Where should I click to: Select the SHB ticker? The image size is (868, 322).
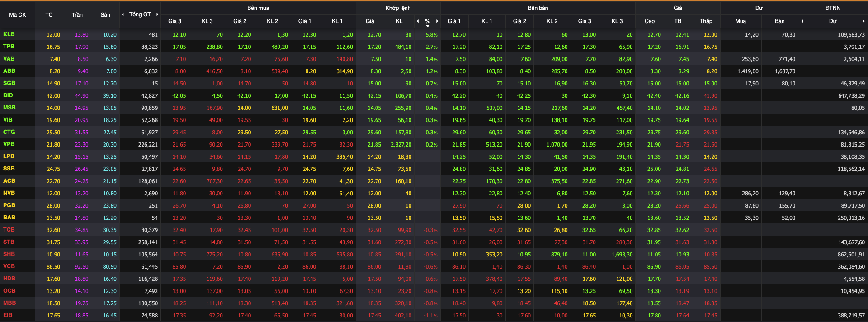pyautogui.click(x=9, y=254)
